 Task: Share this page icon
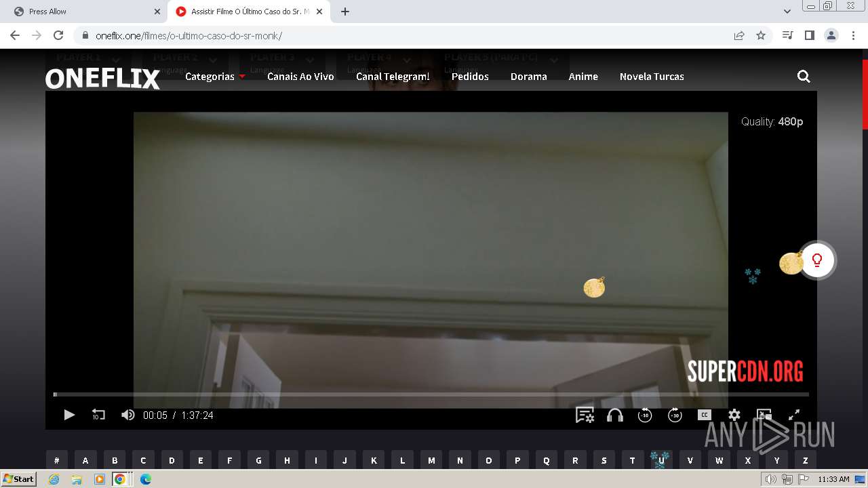(739, 35)
